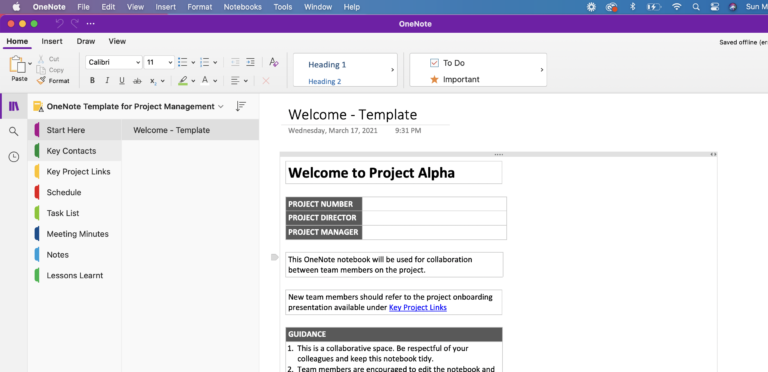Apply the To Do tag
This screenshot has height=372, width=768.
click(x=447, y=63)
